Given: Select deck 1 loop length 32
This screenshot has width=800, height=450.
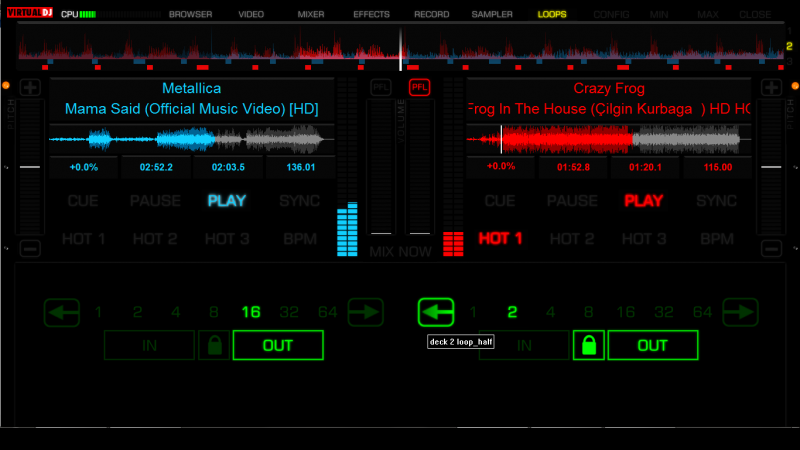Looking at the screenshot, I should click(x=289, y=312).
